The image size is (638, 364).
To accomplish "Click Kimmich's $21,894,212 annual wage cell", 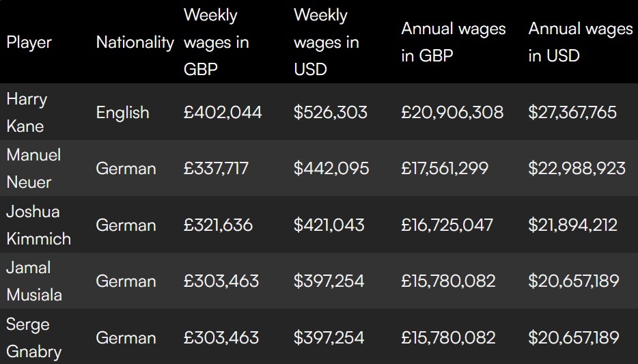I will [x=572, y=225].
